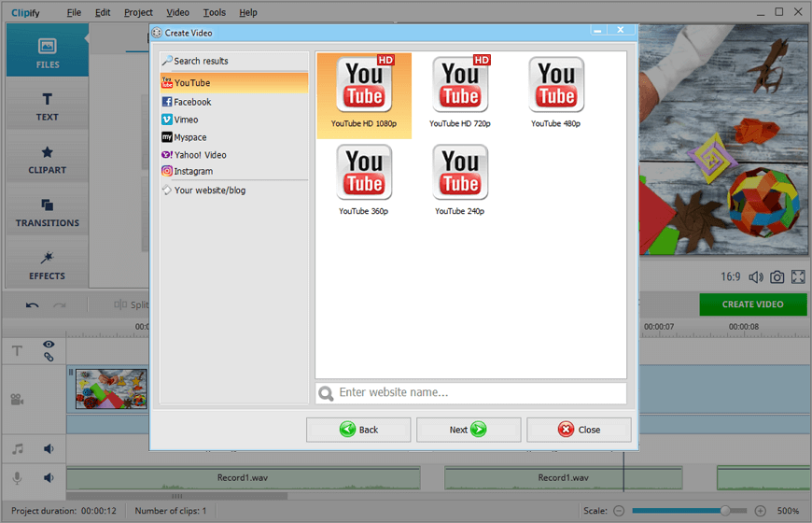The image size is (812, 523).
Task: Click the text track link icon
Action: pos(49,357)
